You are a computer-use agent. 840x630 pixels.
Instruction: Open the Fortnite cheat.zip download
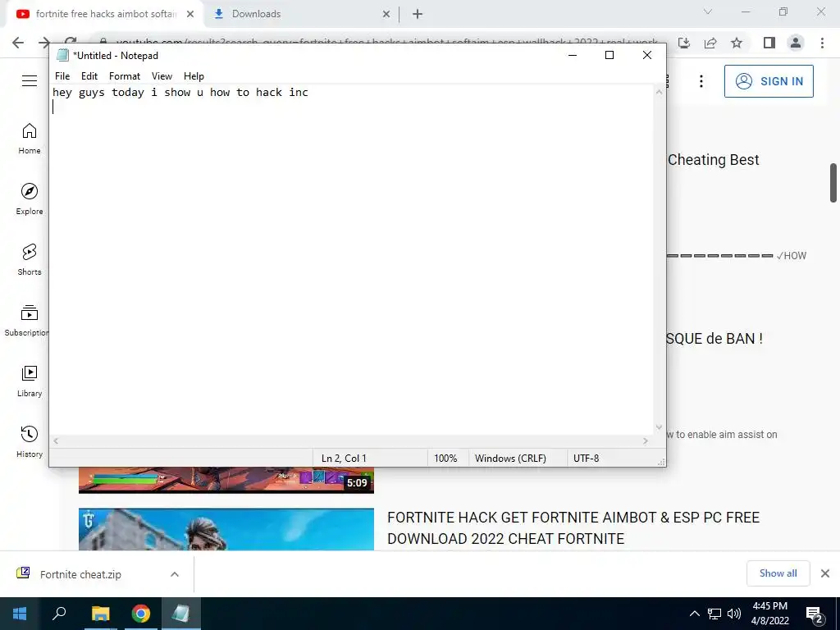point(80,574)
